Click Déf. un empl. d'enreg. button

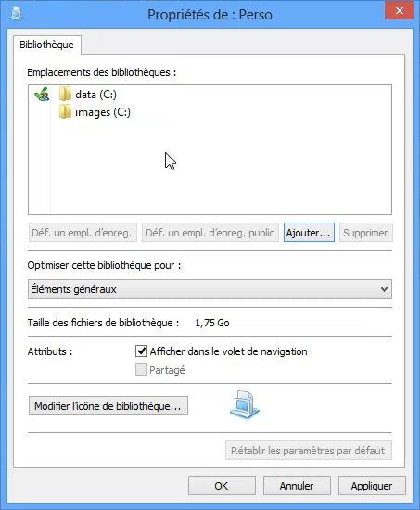pos(83,232)
